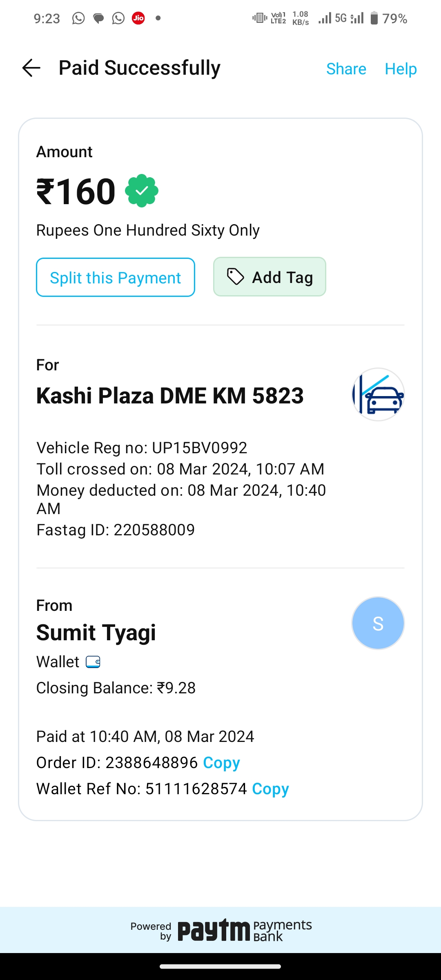The height and width of the screenshot is (980, 441).
Task: Tap the tag icon in Add Tag
Action: pos(236,277)
